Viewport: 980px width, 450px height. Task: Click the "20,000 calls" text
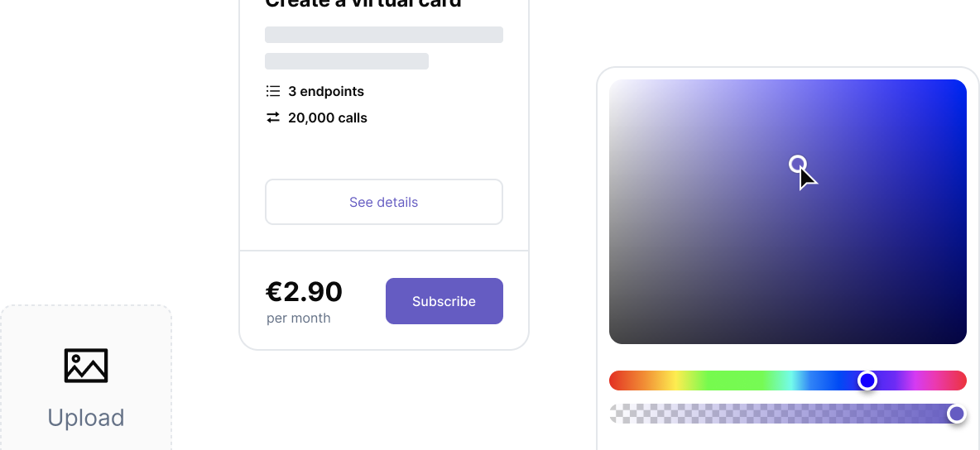(328, 117)
